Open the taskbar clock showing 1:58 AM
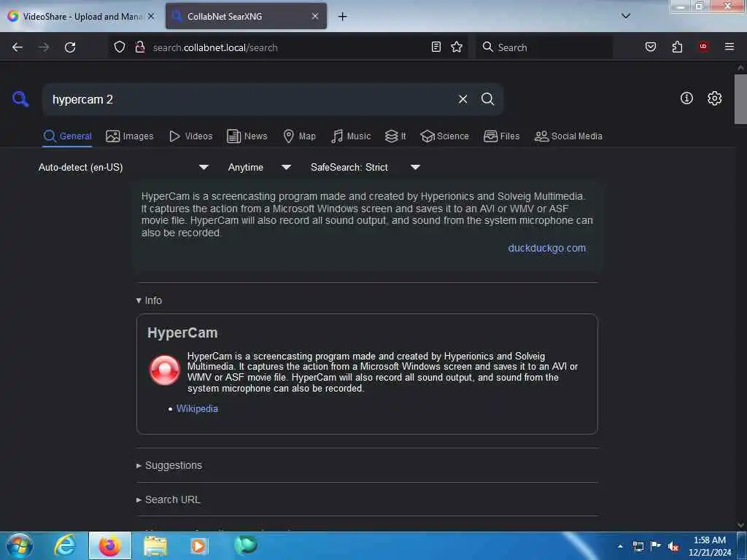This screenshot has width=747, height=560. pyautogui.click(x=709, y=546)
